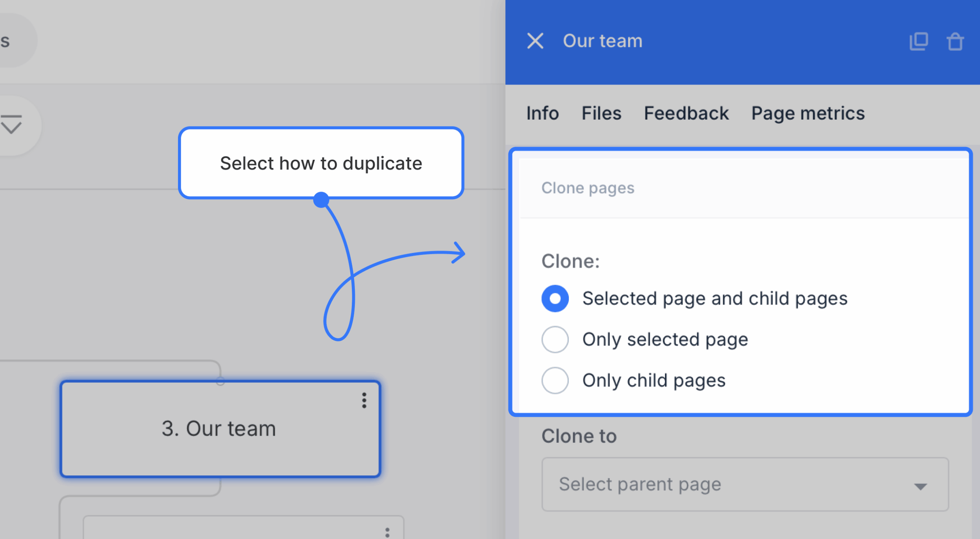The width and height of the screenshot is (980, 539).
Task: Switch to the Files tab
Action: coord(601,113)
